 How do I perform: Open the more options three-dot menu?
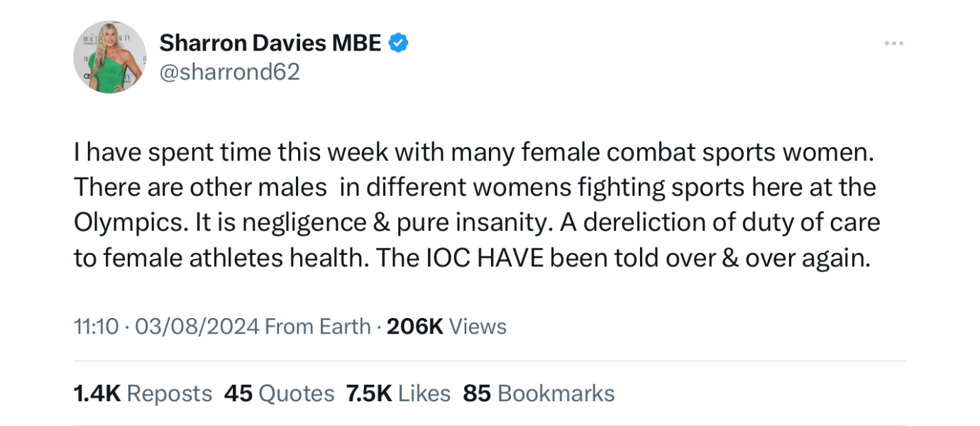[x=893, y=43]
